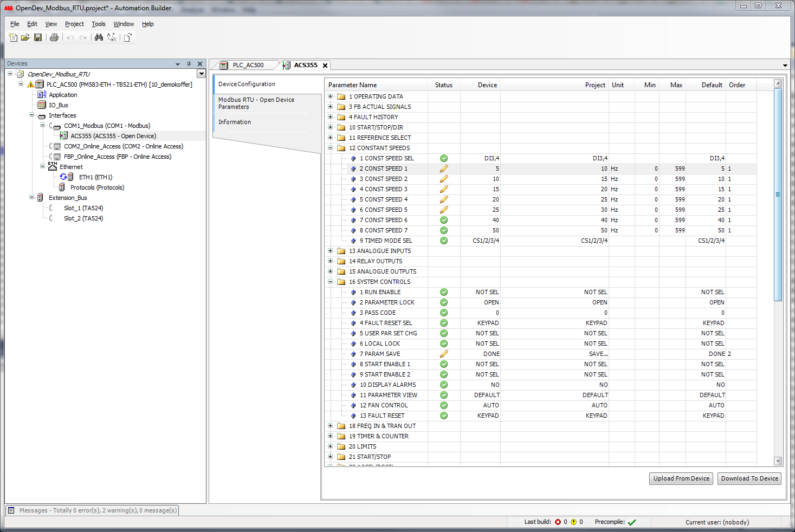Expand the 3 FB ACTUAL SIGNALS group

pos(331,107)
